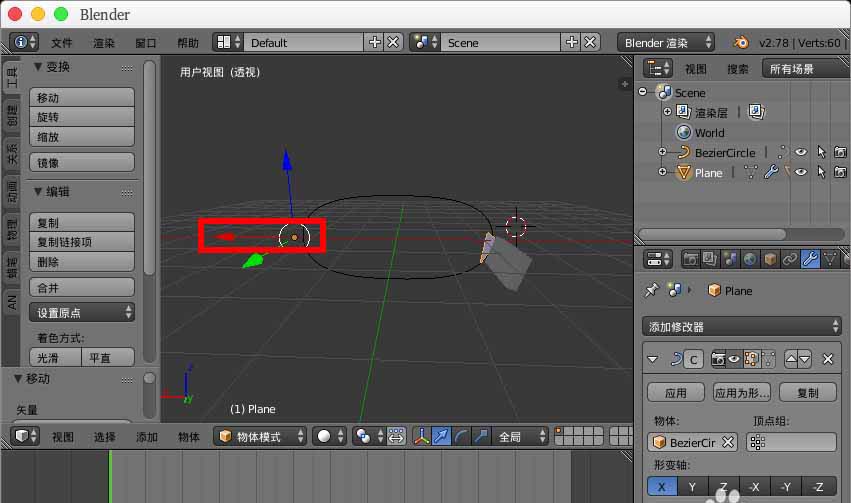
Task: Collapse the Scene tree node
Action: pyautogui.click(x=643, y=92)
